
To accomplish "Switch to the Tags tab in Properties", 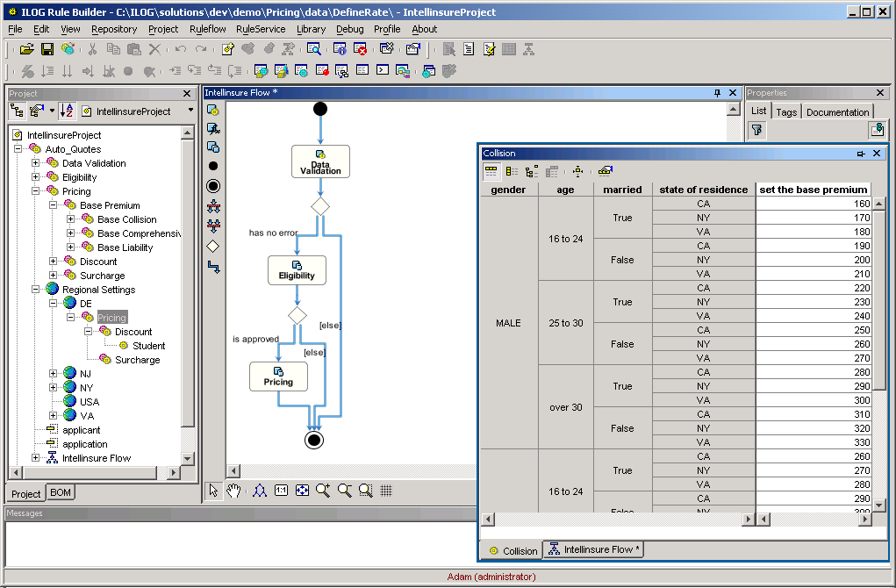I will pos(786,112).
